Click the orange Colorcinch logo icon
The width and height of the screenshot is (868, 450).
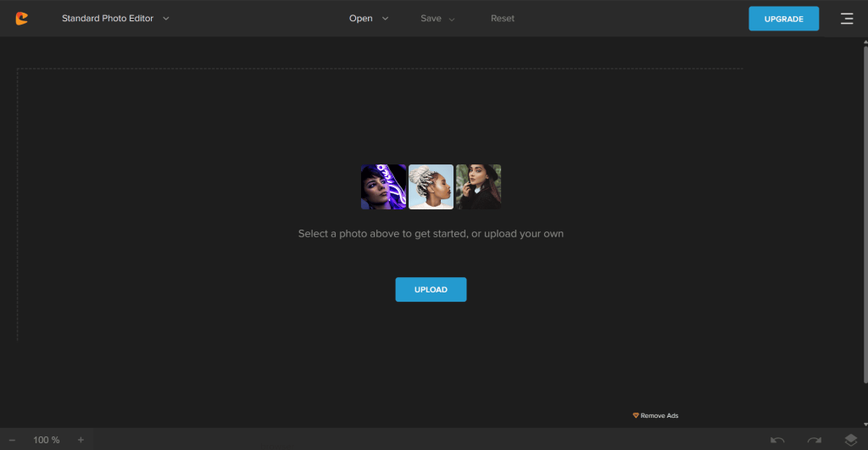coord(21,19)
